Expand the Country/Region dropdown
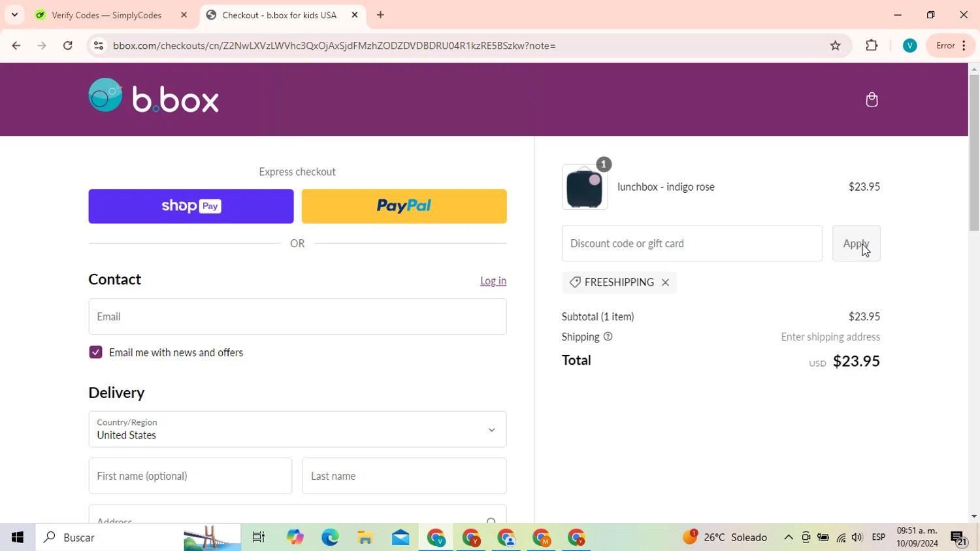The image size is (980, 551). point(297,429)
